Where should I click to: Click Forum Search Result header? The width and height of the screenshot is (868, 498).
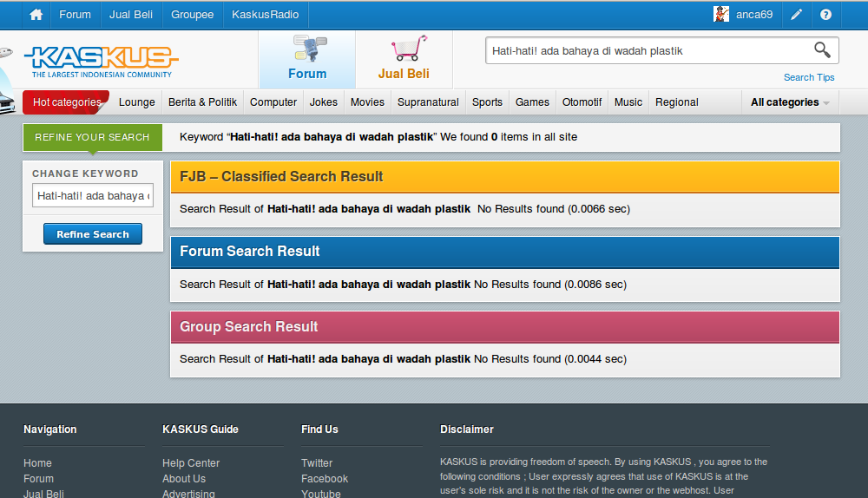505,252
